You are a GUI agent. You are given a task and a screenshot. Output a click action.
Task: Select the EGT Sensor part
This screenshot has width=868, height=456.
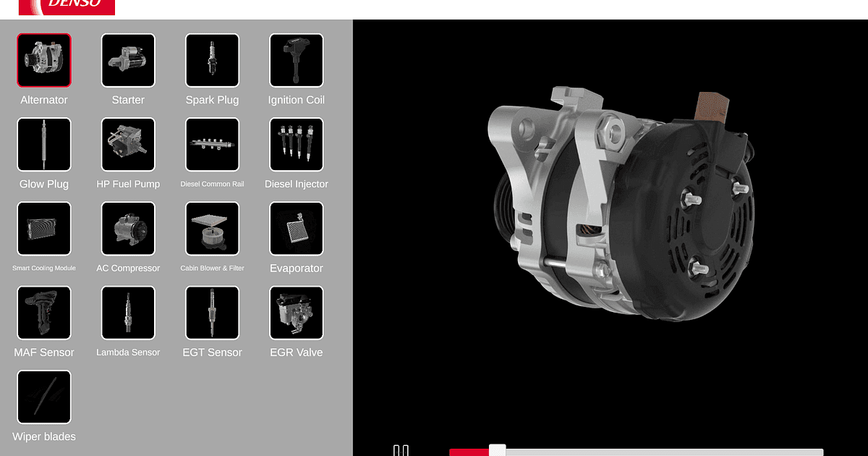212,313
